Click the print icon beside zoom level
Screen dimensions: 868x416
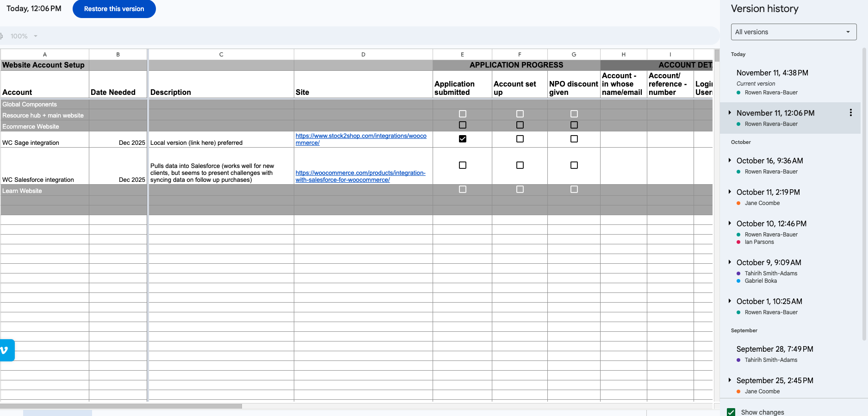click(1, 36)
